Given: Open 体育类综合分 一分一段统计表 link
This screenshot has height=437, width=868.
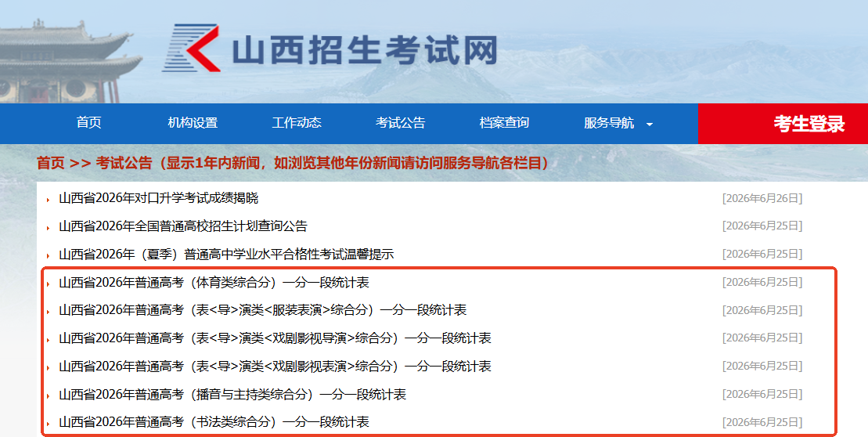Looking at the screenshot, I should point(214,283).
